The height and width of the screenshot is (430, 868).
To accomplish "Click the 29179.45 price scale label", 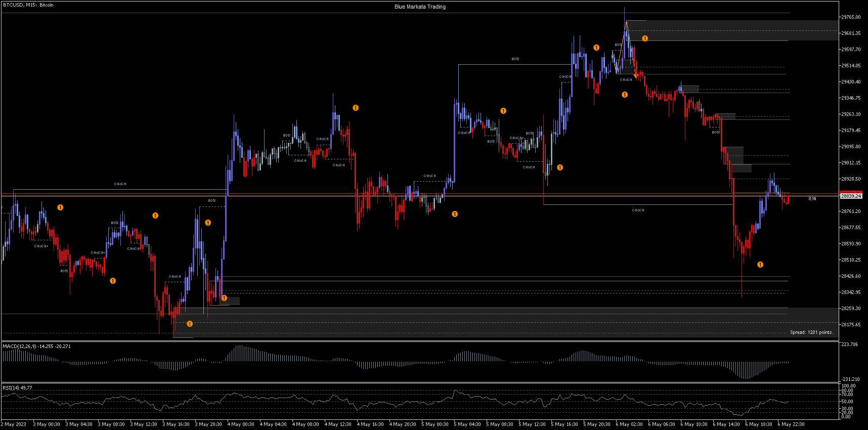I will click(x=851, y=131).
